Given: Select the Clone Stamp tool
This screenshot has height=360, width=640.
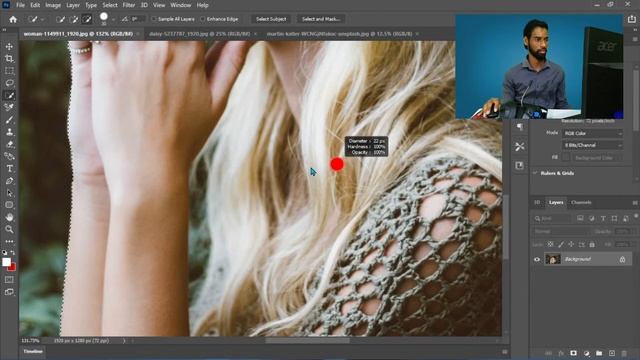Looking at the screenshot, I should [x=9, y=132].
